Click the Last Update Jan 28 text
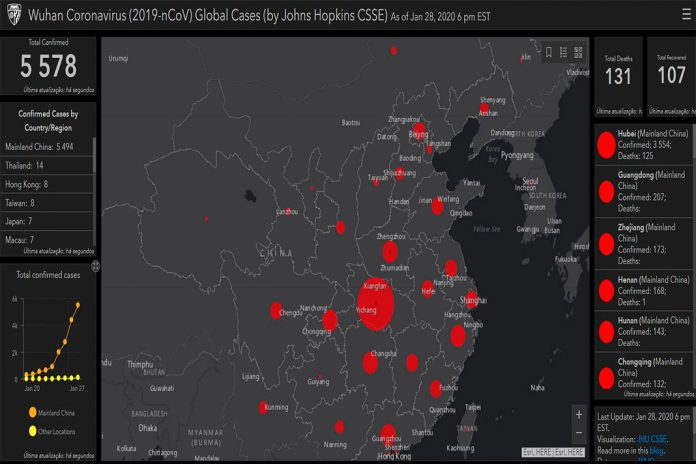 (643, 422)
